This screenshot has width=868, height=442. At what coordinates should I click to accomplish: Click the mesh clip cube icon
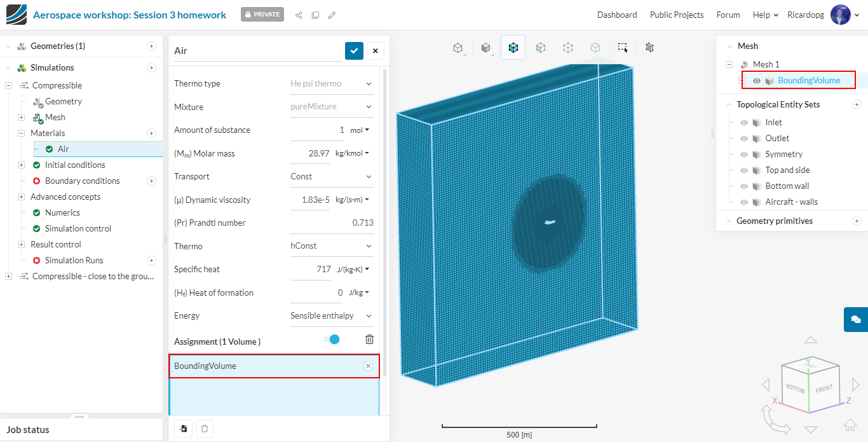coord(650,48)
